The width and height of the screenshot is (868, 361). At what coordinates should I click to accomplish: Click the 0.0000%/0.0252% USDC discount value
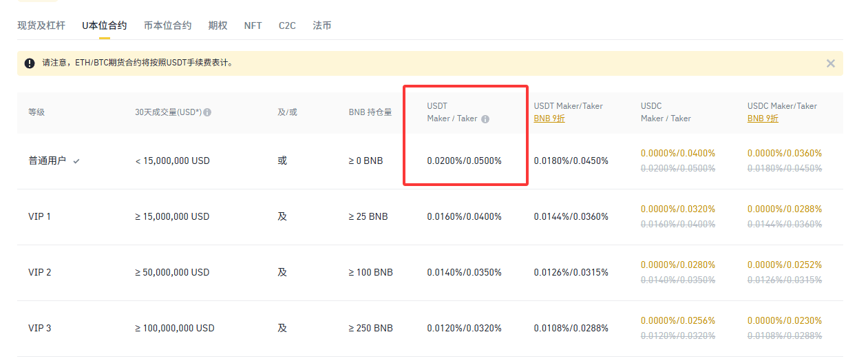click(785, 265)
